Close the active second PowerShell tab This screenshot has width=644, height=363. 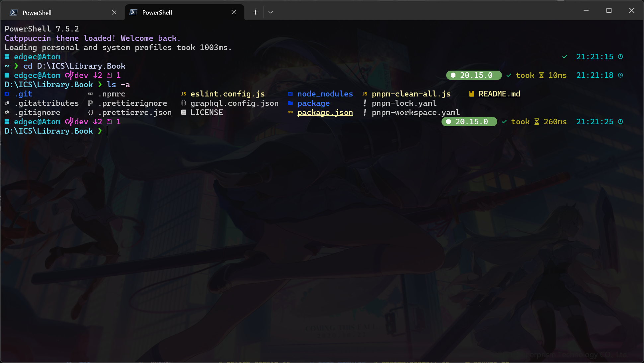coord(234,12)
